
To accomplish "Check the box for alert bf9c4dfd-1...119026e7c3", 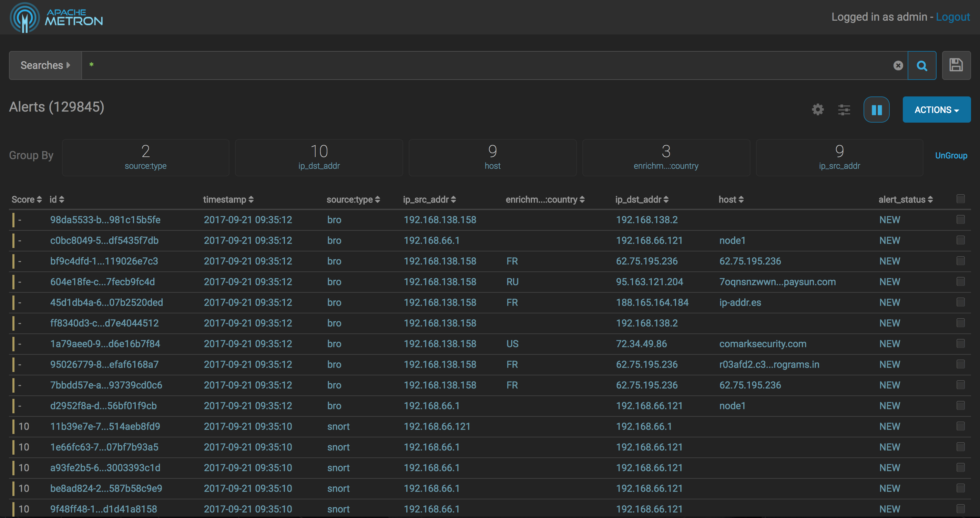I will coord(961,260).
